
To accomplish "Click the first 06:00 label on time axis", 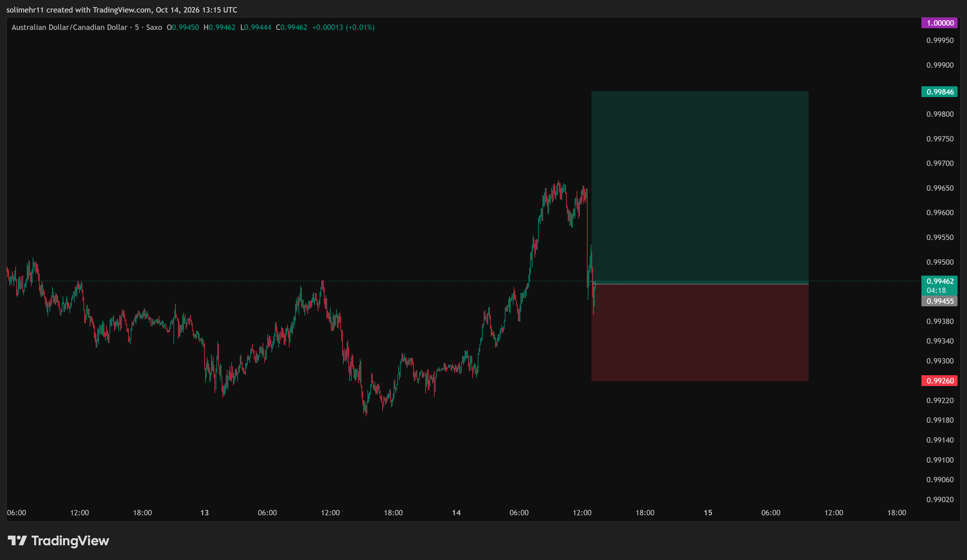I will (x=17, y=513).
